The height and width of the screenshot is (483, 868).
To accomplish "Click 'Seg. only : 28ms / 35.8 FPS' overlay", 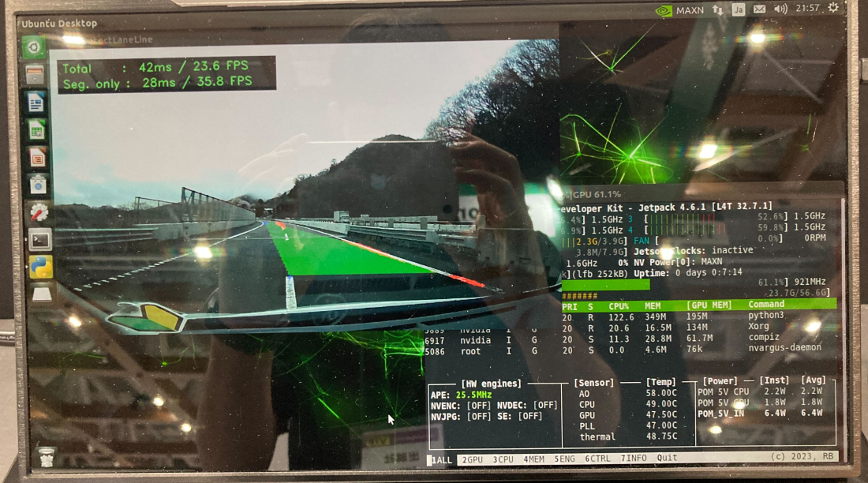I will [x=157, y=83].
